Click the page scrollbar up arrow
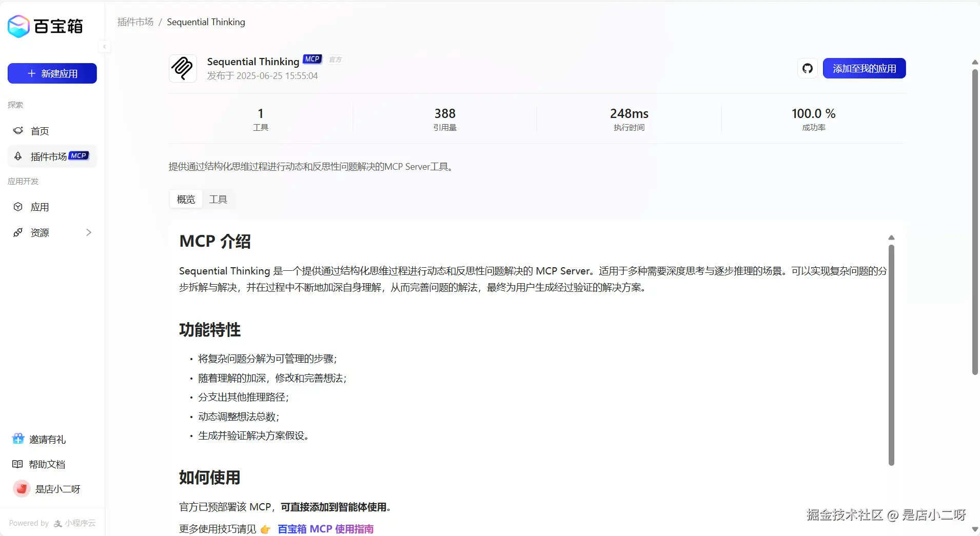Viewport: 980px width, 536px height. coord(974,62)
